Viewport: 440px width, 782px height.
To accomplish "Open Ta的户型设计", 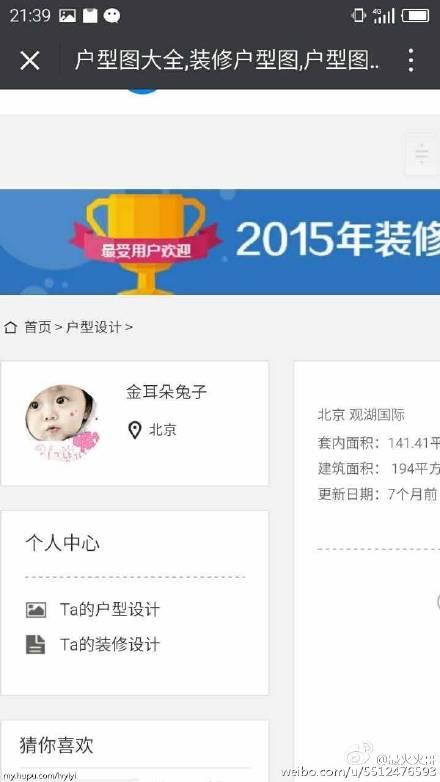I will point(110,609).
